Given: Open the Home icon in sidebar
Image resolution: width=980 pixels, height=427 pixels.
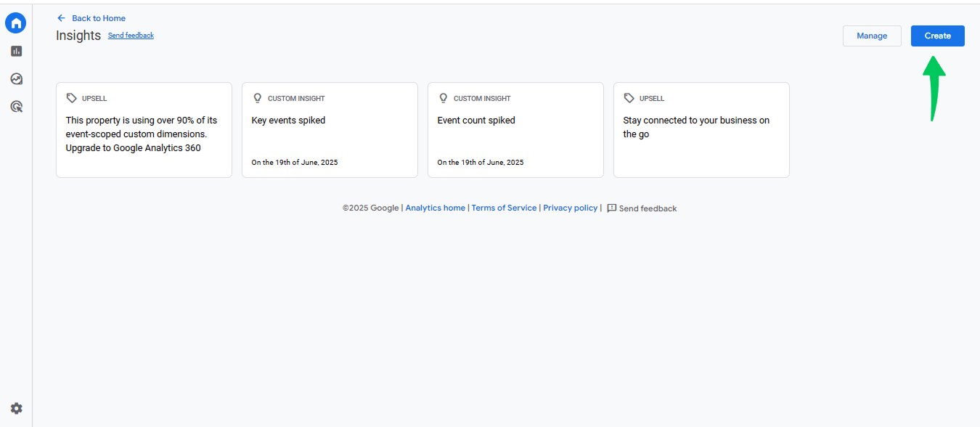Looking at the screenshot, I should tap(16, 23).
